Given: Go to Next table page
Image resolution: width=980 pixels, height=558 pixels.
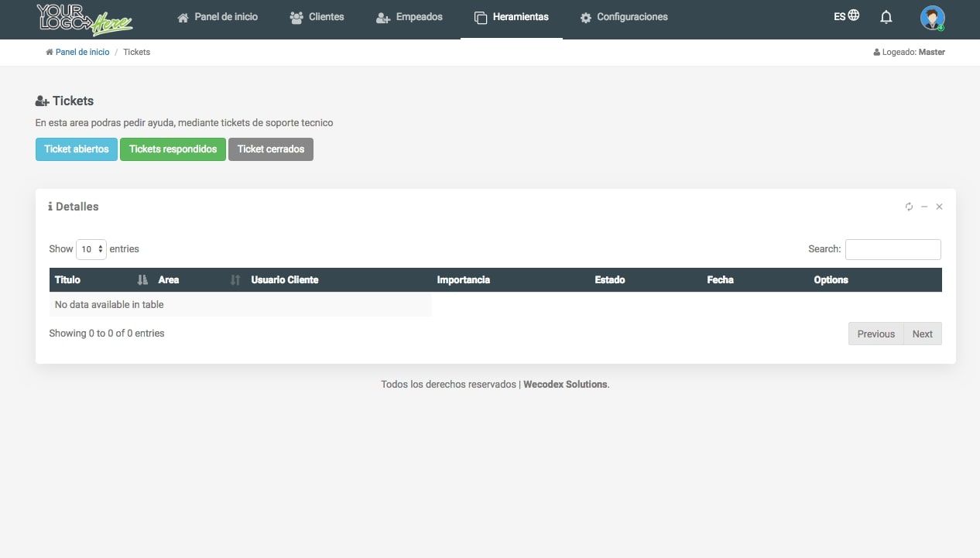Looking at the screenshot, I should (x=923, y=334).
